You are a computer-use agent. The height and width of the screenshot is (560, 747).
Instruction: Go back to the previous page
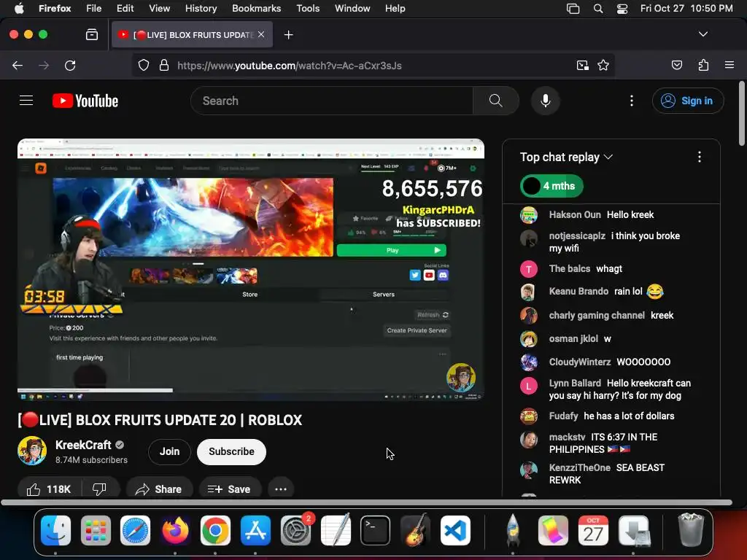tap(18, 65)
